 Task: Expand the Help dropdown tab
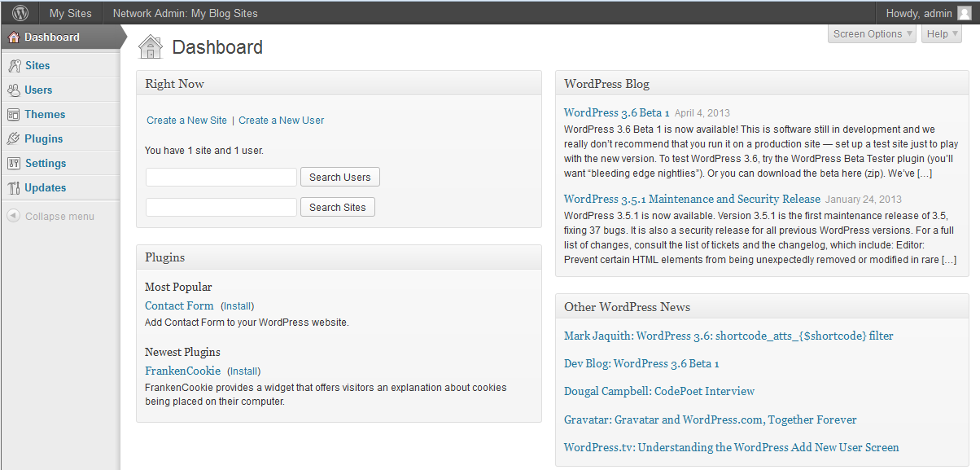coord(942,33)
